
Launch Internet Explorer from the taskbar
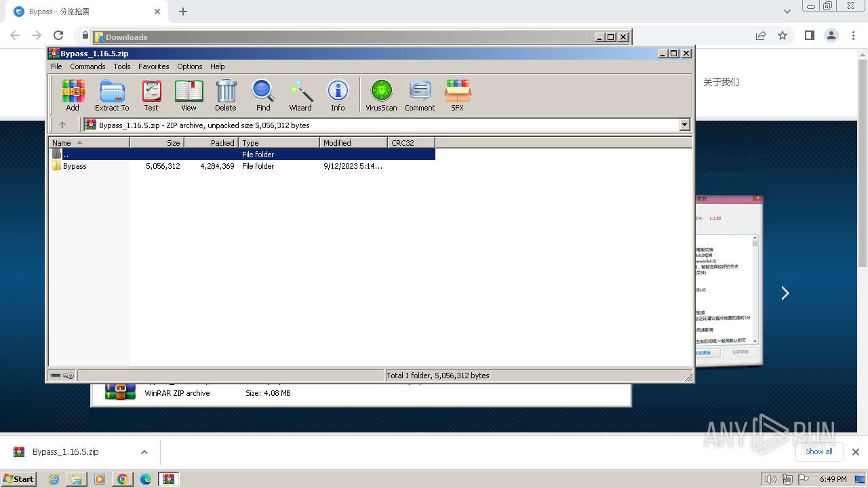pyautogui.click(x=54, y=479)
